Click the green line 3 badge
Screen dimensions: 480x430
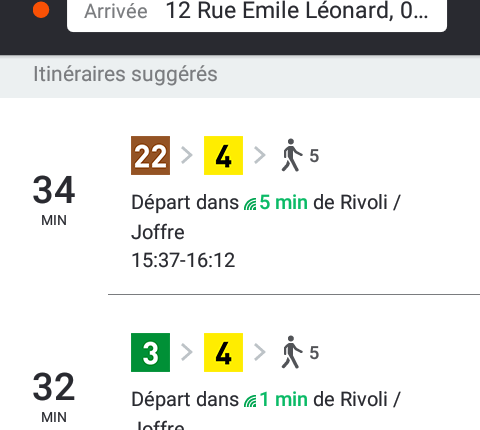click(x=150, y=352)
